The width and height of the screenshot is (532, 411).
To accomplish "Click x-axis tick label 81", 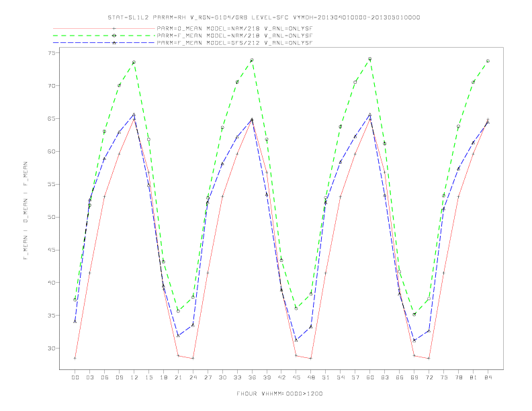I will coord(474,377).
